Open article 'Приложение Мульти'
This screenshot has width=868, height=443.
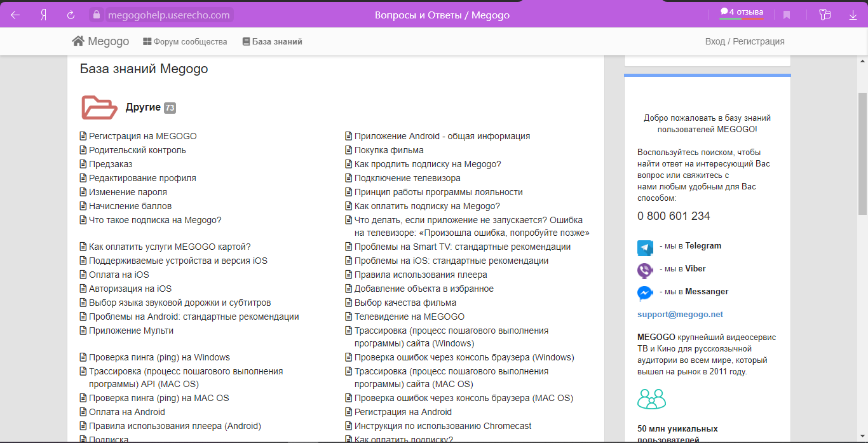point(131,331)
